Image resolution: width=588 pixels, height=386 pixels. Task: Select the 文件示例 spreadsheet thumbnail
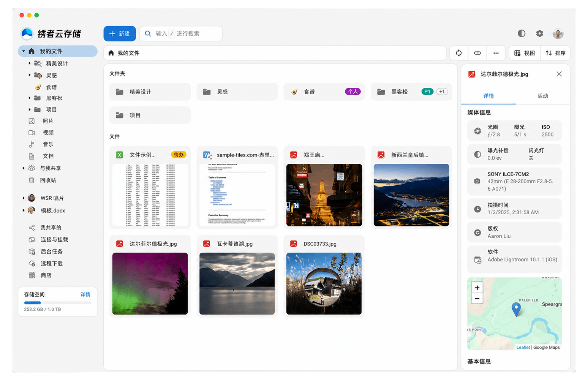150,195
